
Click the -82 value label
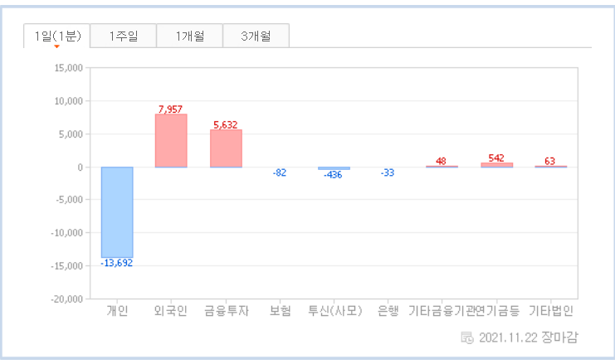pos(280,172)
